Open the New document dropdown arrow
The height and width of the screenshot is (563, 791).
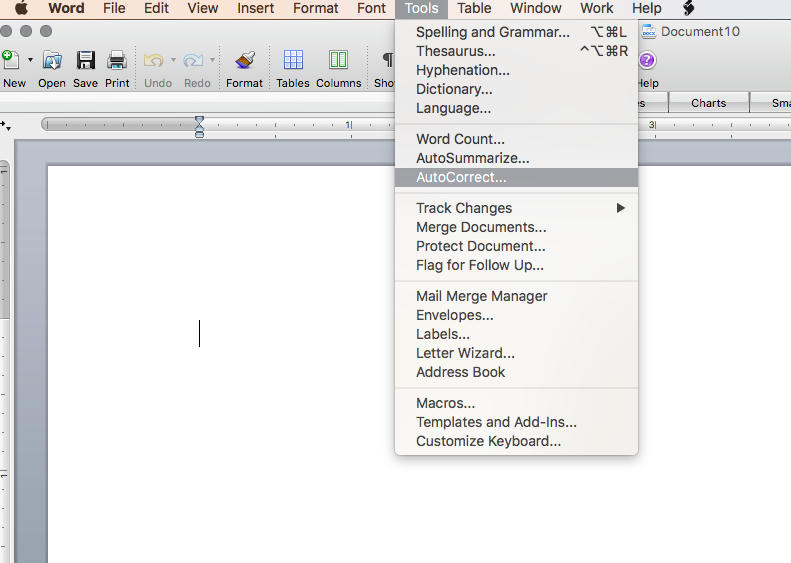tap(30, 60)
